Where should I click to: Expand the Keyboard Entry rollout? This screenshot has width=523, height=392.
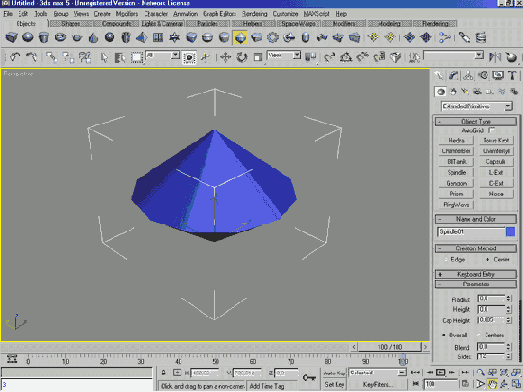(476, 274)
